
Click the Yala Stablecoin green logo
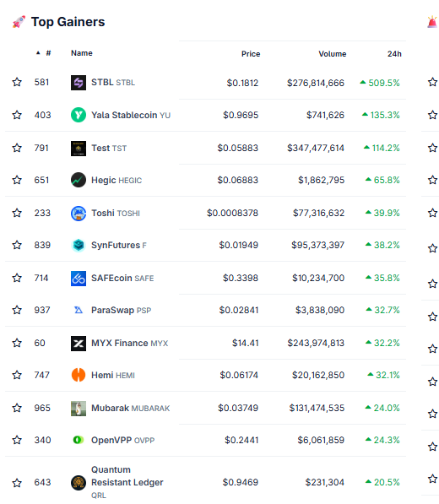click(79, 115)
